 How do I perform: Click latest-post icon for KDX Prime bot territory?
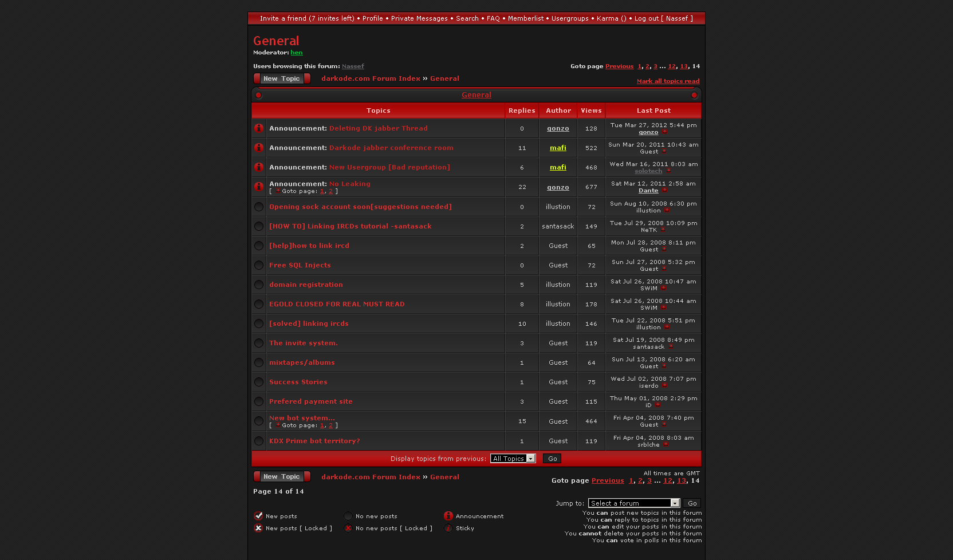coord(665,445)
